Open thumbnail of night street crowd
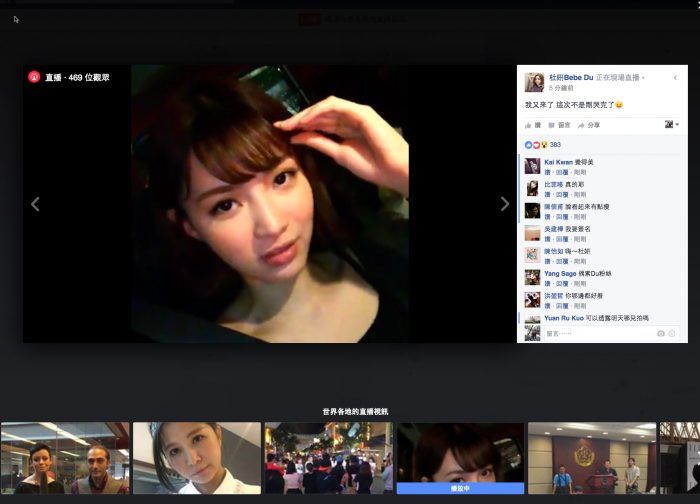Image resolution: width=700 pixels, height=504 pixels. coord(329,458)
